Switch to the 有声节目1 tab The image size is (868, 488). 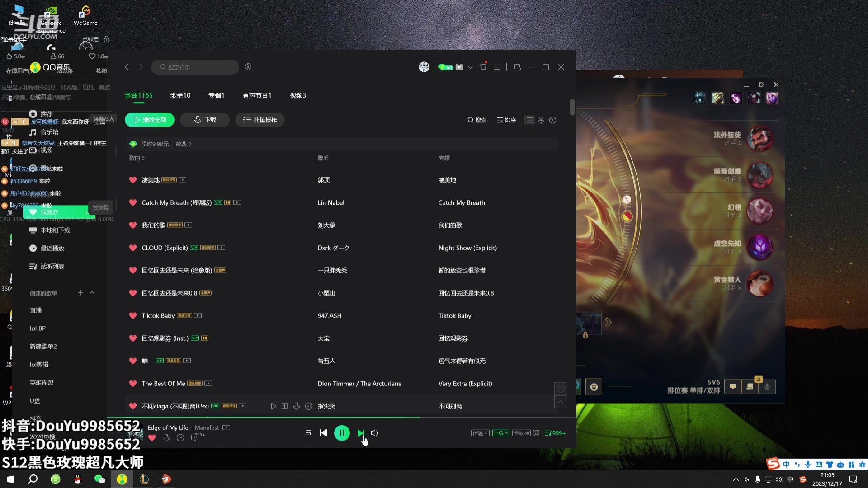click(257, 95)
